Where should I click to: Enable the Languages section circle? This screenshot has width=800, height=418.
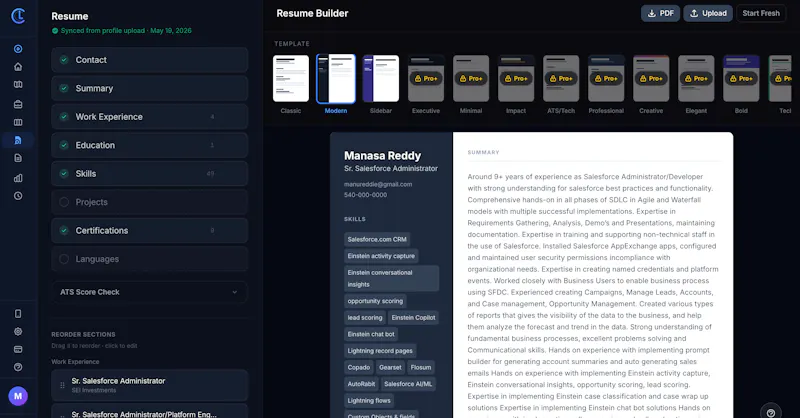64,259
